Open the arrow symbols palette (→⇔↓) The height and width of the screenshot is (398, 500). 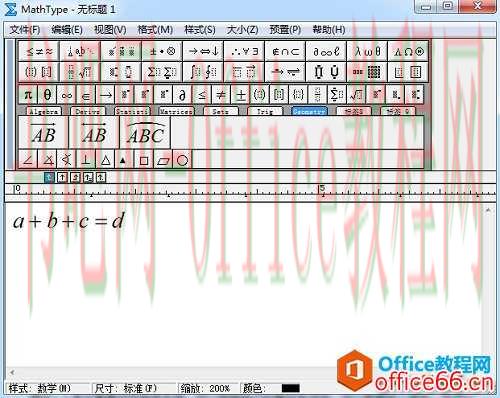click(x=203, y=51)
